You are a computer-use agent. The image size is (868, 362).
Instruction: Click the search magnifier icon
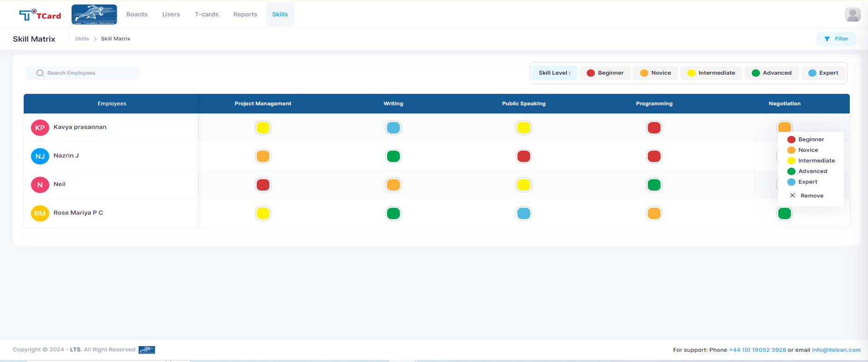click(x=40, y=73)
